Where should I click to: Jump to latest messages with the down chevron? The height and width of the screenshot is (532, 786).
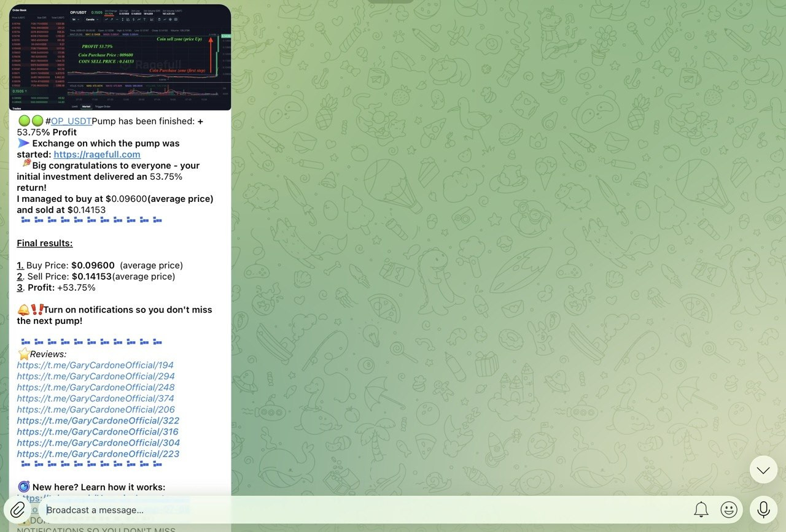[763, 471]
